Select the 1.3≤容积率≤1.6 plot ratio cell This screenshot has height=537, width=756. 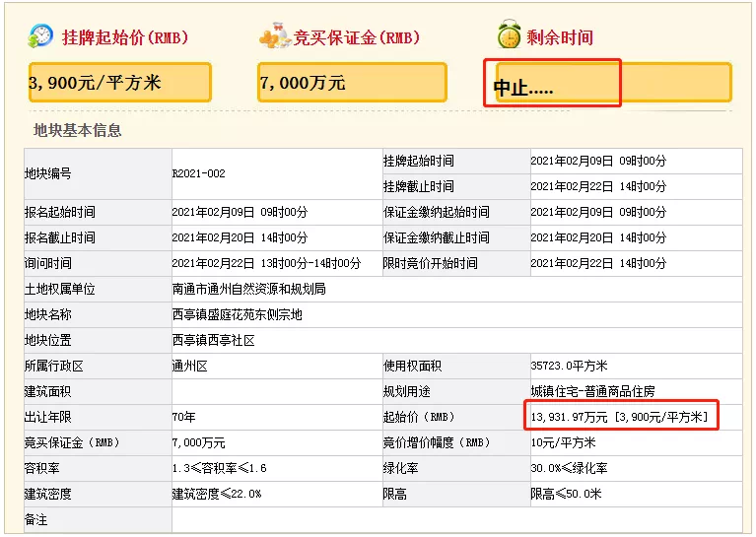pos(277,468)
